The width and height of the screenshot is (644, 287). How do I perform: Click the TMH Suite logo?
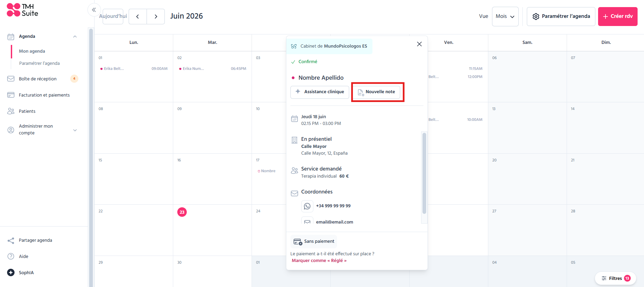pos(22,10)
